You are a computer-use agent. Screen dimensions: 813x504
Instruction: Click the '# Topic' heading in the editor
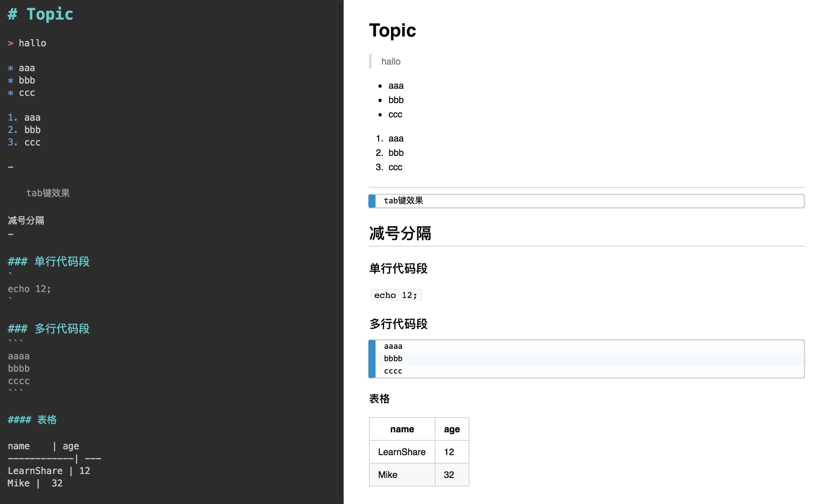pyautogui.click(x=40, y=14)
